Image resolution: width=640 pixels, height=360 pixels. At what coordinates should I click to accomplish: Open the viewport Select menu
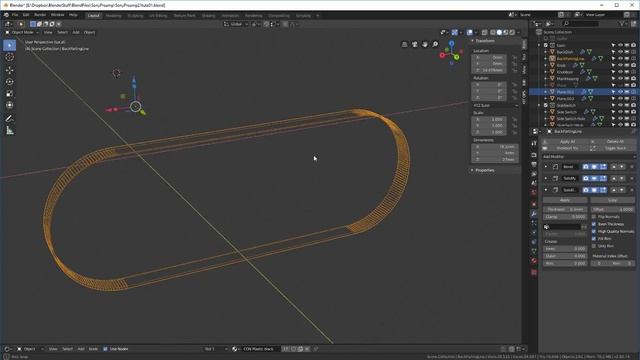pyautogui.click(x=62, y=32)
